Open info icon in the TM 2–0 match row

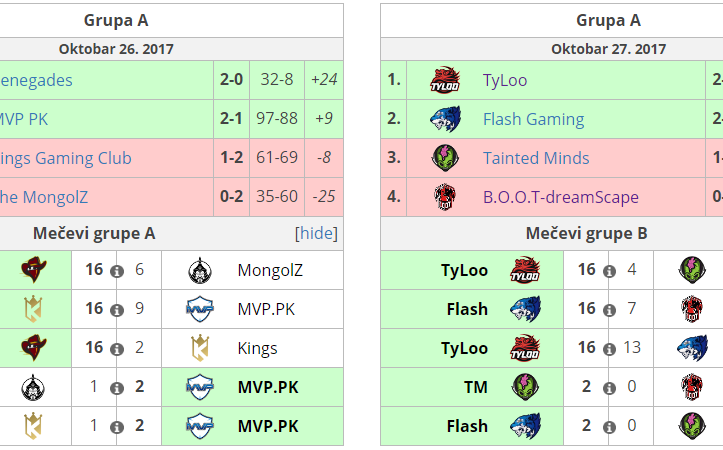click(608, 388)
